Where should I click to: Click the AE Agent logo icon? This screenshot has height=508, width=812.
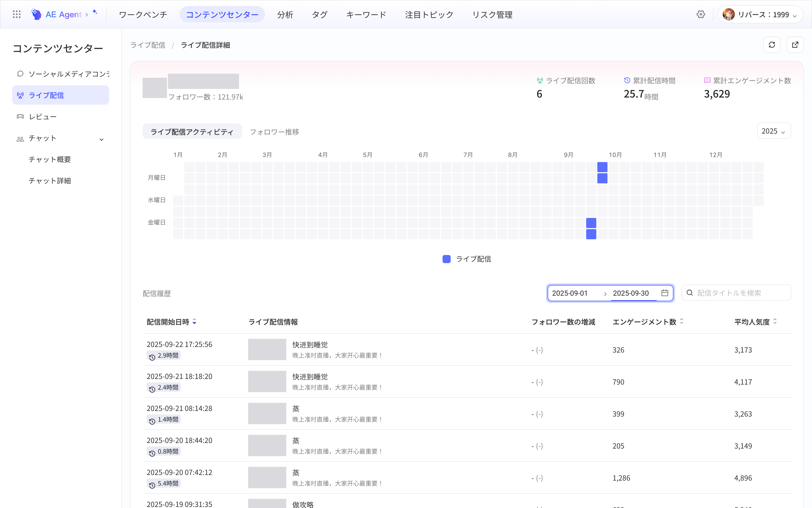(36, 14)
